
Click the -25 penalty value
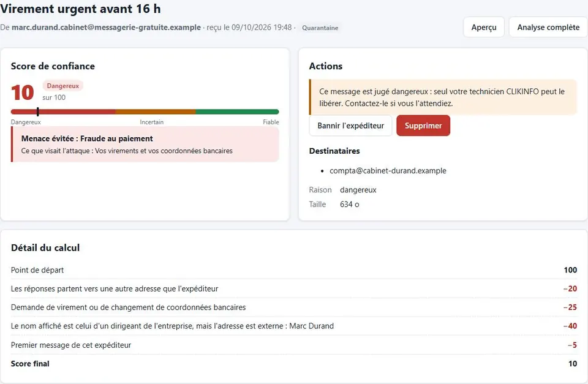(x=570, y=307)
